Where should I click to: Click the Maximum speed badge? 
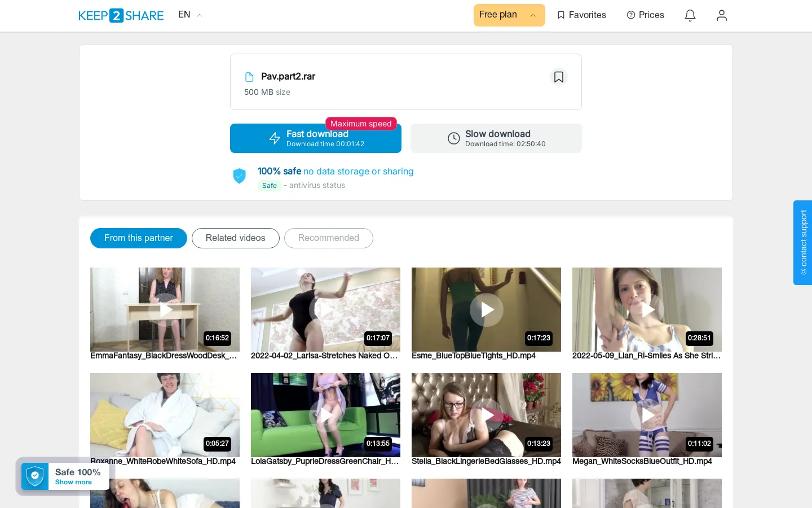[361, 124]
